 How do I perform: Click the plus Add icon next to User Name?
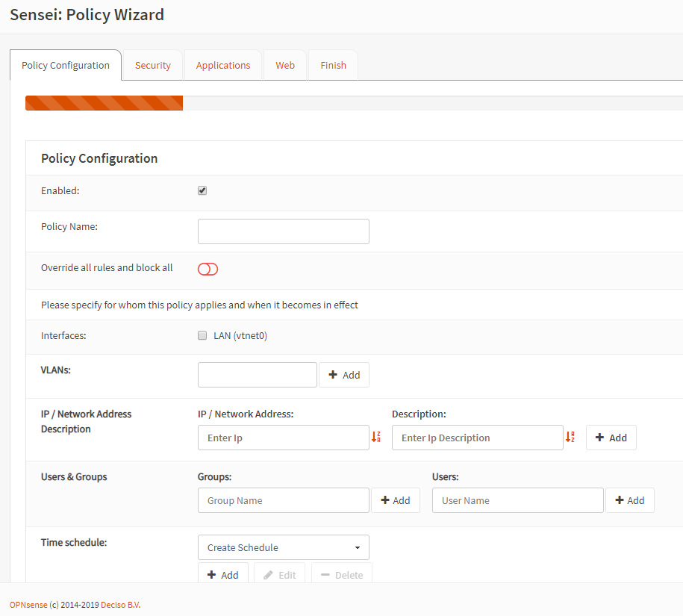click(x=629, y=500)
